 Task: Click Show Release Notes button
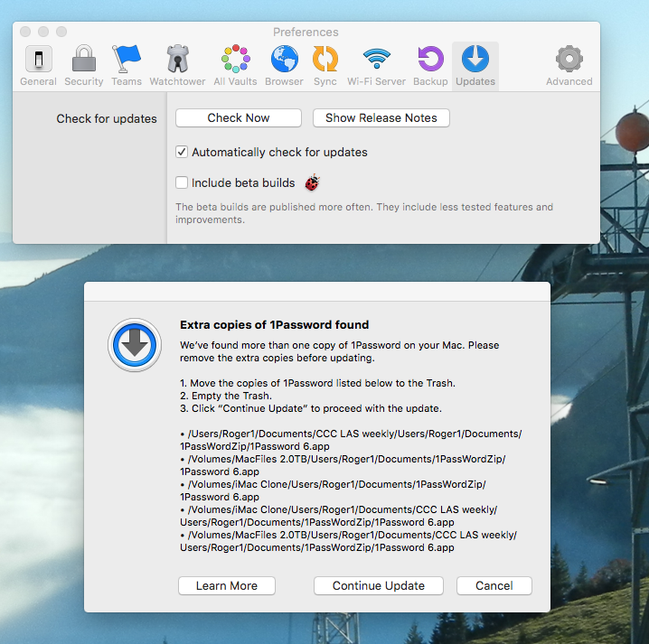[x=381, y=118]
